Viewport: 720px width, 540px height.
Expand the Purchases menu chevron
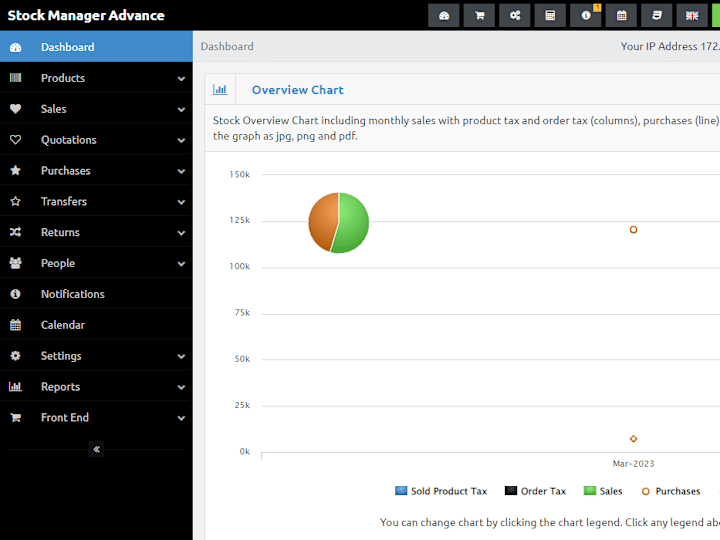[181, 171]
